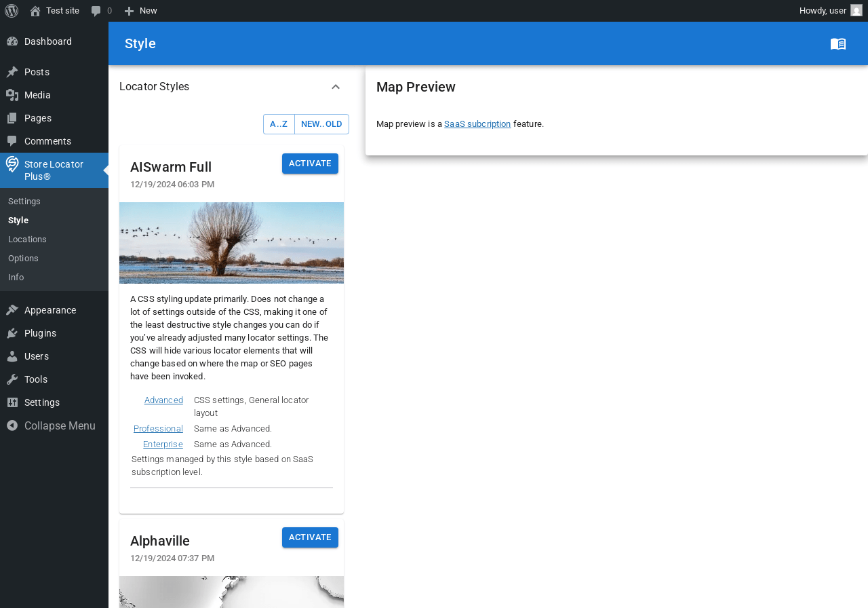Sort styles A..Z
This screenshot has width=868, height=608.
[279, 124]
